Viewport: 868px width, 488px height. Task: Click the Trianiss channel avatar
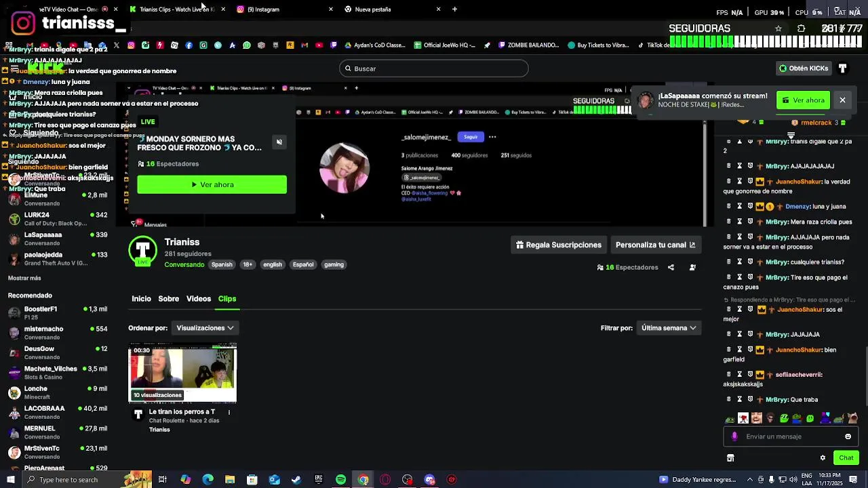click(142, 251)
